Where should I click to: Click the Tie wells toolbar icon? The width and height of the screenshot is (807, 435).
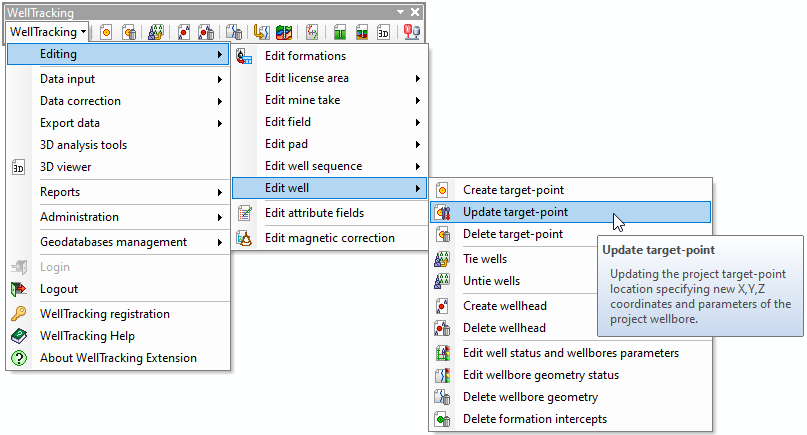(x=155, y=32)
